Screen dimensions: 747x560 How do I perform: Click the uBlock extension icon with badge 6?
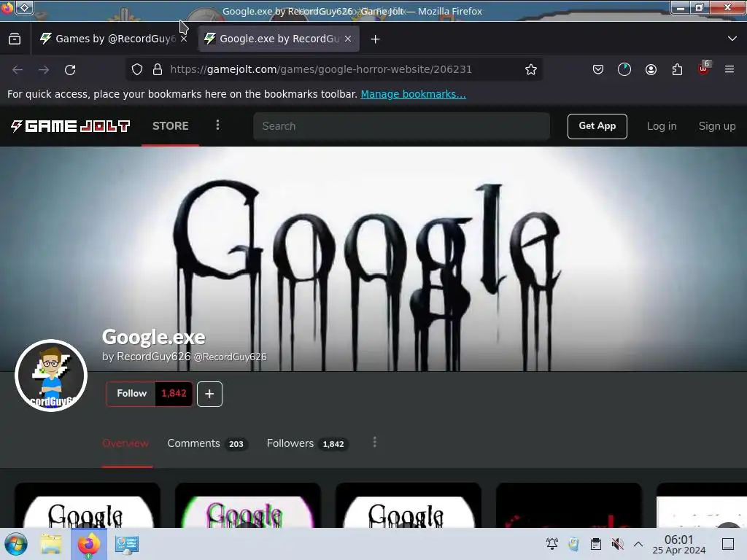pyautogui.click(x=704, y=69)
